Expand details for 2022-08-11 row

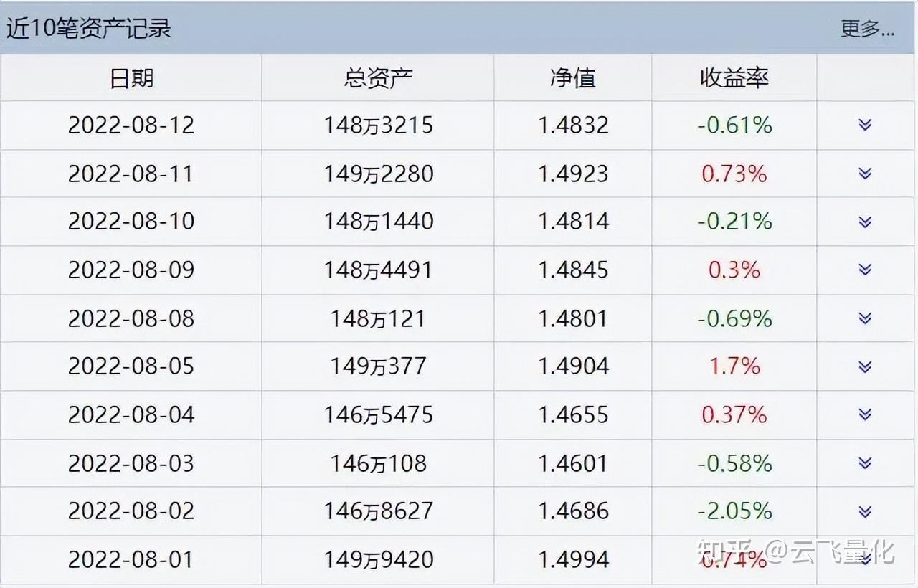pyautogui.click(x=865, y=174)
